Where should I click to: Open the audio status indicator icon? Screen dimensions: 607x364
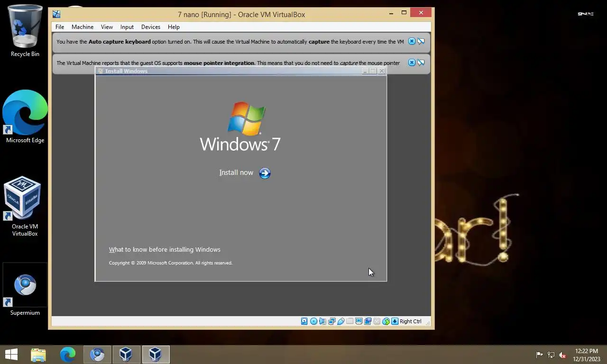(x=322, y=321)
